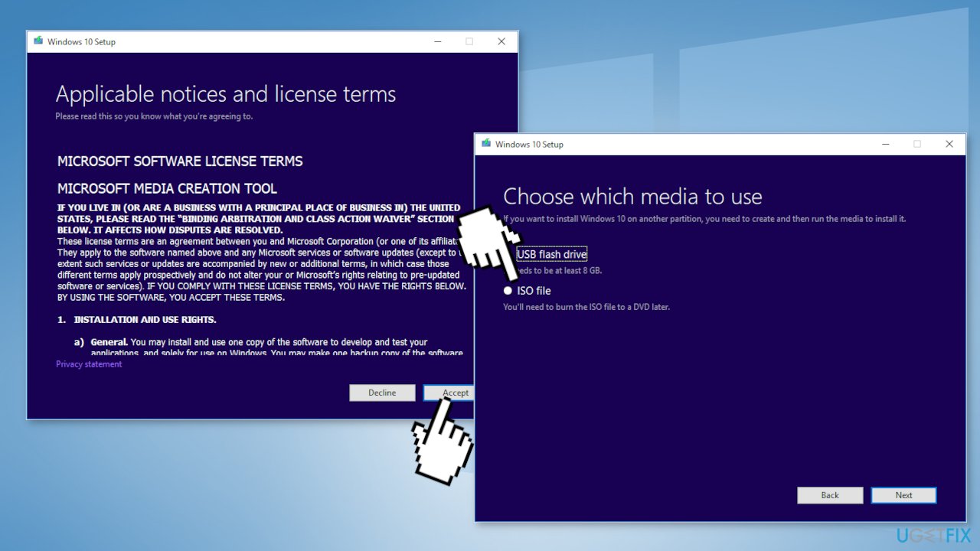
Task: Click Accept in the license terms window
Action: coord(449,393)
